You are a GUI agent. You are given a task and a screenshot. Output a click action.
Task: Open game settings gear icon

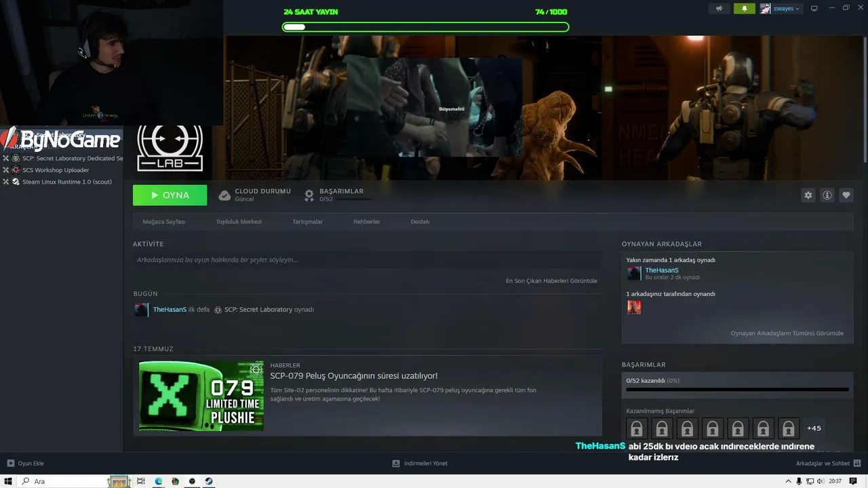pyautogui.click(x=808, y=195)
